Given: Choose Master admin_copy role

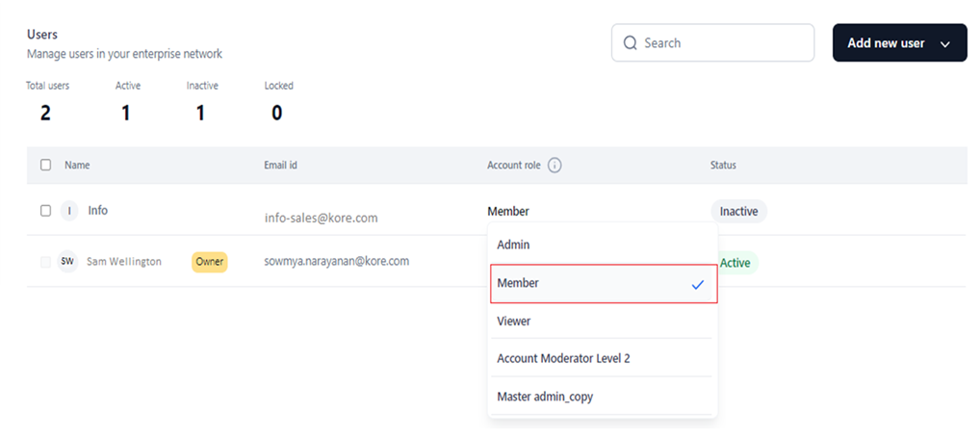Looking at the screenshot, I should [x=603, y=397].
